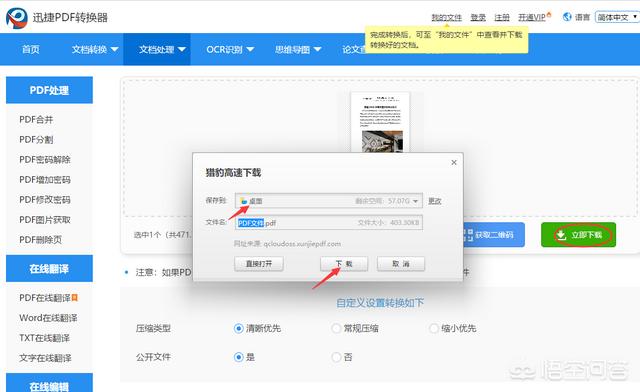Set 公开文件 to 是
640x392 pixels.
click(238, 357)
